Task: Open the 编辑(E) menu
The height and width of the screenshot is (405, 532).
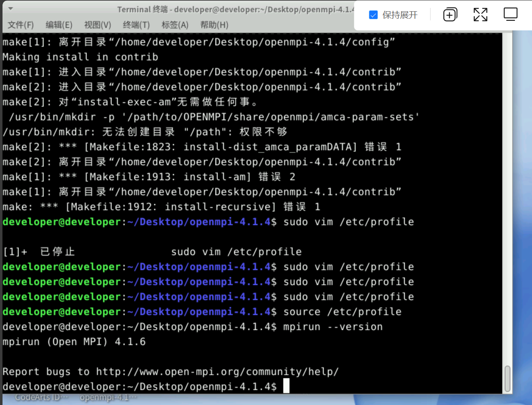Action: coord(59,25)
